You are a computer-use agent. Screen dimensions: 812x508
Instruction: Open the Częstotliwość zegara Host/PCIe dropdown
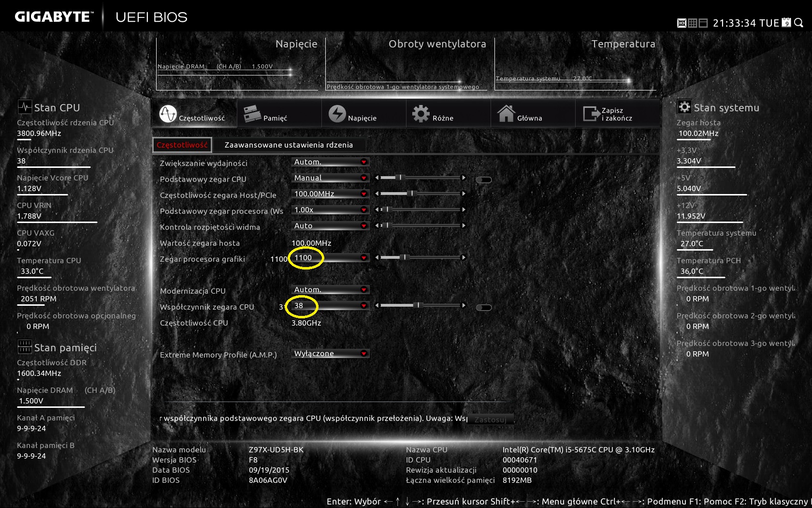(x=331, y=194)
